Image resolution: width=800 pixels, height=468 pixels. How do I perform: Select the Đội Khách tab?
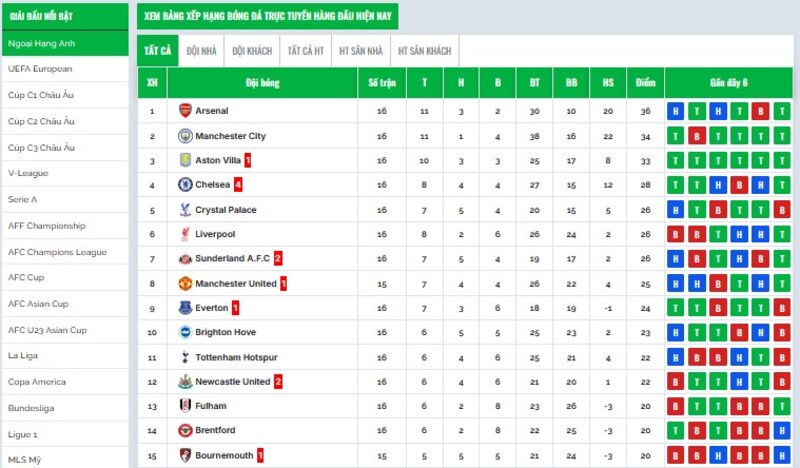click(x=252, y=50)
